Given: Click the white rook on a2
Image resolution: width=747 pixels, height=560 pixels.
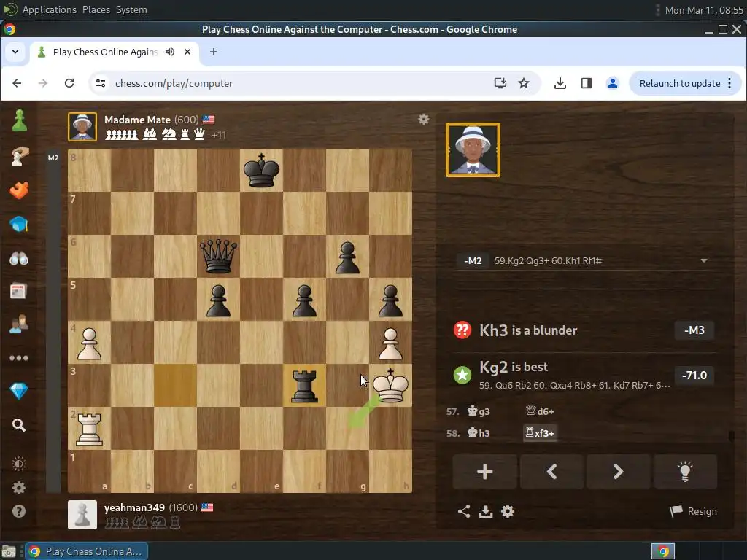Looking at the screenshot, I should pos(89,428).
